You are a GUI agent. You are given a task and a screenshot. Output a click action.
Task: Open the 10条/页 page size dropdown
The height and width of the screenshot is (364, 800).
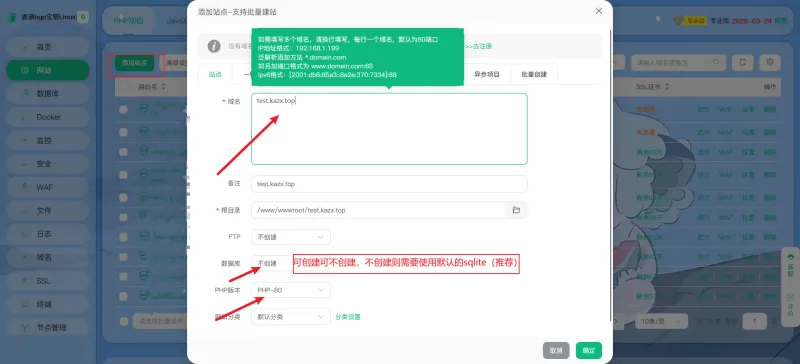[x=661, y=322]
